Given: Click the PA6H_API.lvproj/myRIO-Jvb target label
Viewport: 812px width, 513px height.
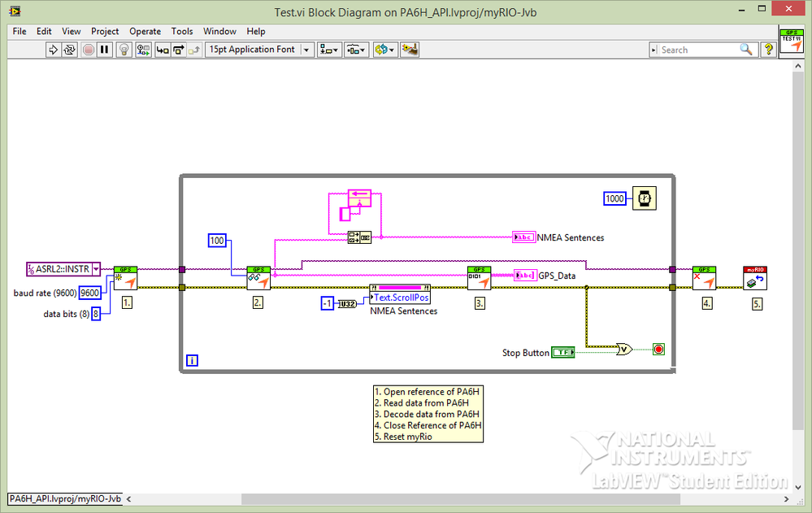Looking at the screenshot, I should 65,498.
